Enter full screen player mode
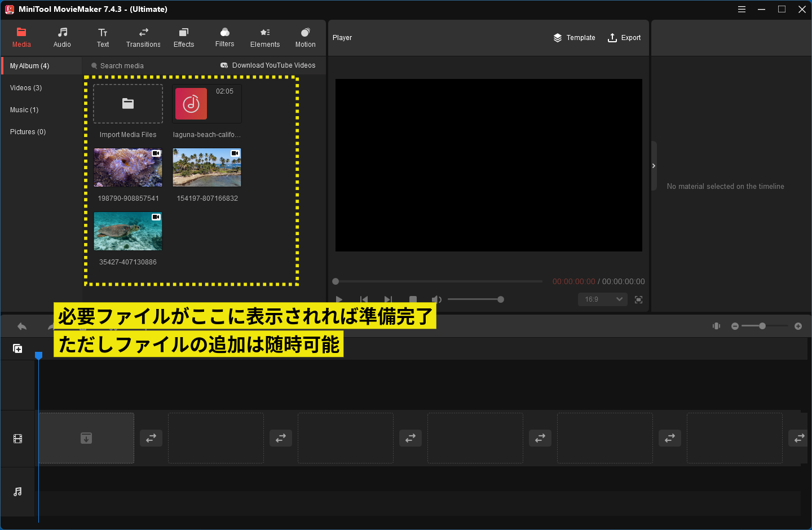This screenshot has width=812, height=530. pyautogui.click(x=638, y=299)
